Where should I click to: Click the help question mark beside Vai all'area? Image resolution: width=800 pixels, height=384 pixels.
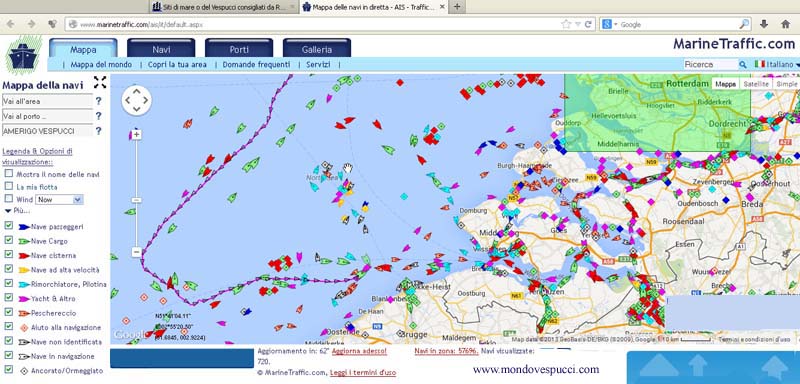(98, 101)
